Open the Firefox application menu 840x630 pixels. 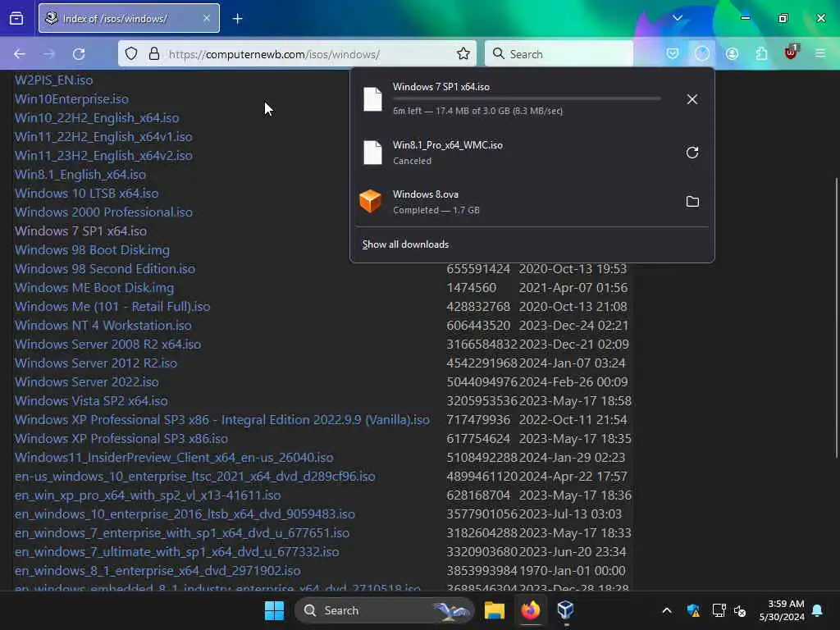click(820, 53)
